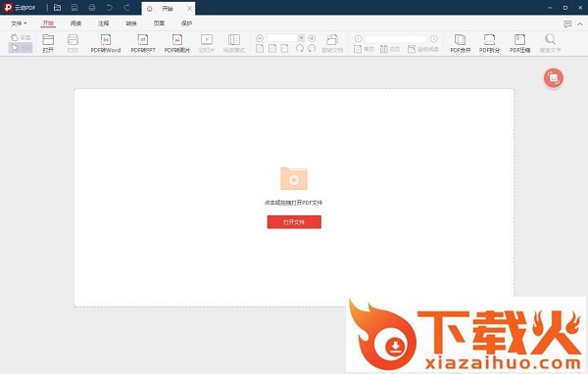Open the 转换 ribbon tab
Image resolution: width=588 pixels, height=374 pixels.
[x=131, y=23]
